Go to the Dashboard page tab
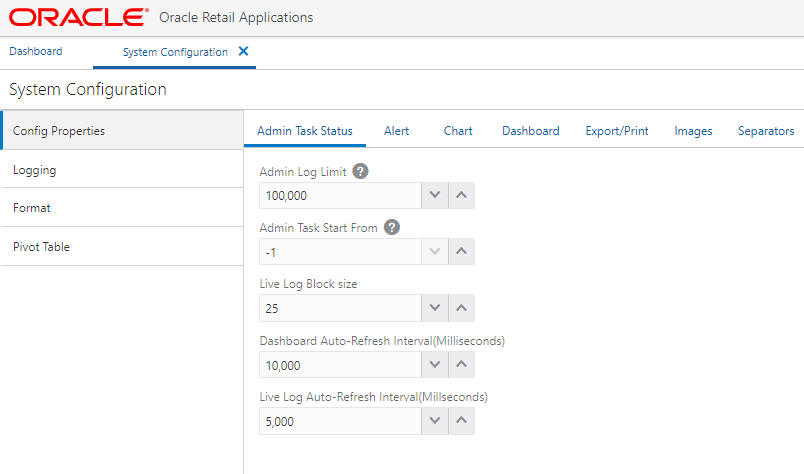This screenshot has width=804, height=474. click(x=36, y=51)
